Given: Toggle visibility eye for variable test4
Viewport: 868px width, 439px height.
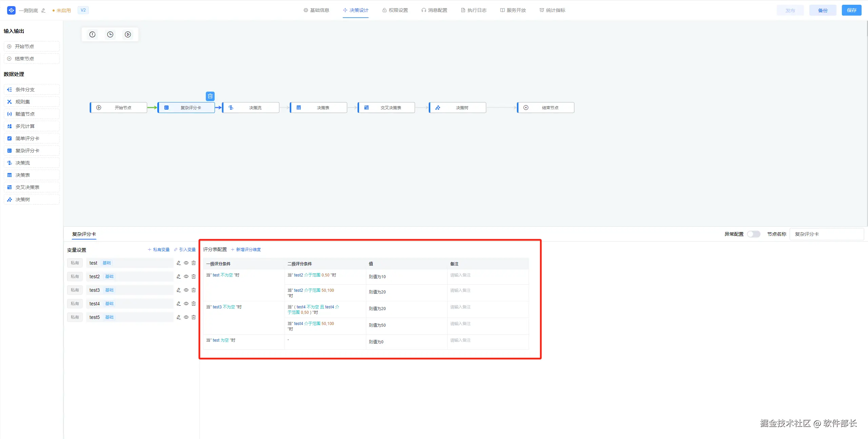Looking at the screenshot, I should [x=186, y=304].
